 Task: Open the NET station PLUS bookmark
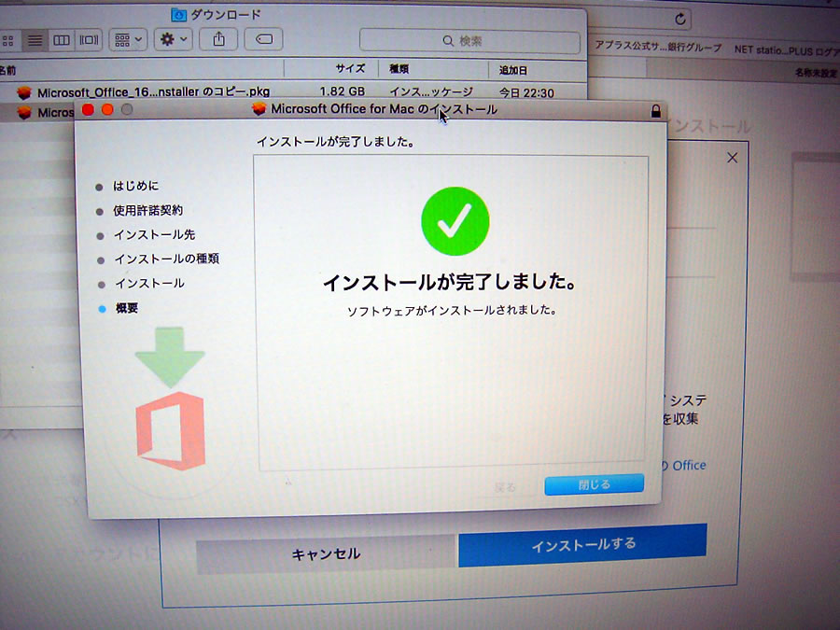tap(787, 50)
